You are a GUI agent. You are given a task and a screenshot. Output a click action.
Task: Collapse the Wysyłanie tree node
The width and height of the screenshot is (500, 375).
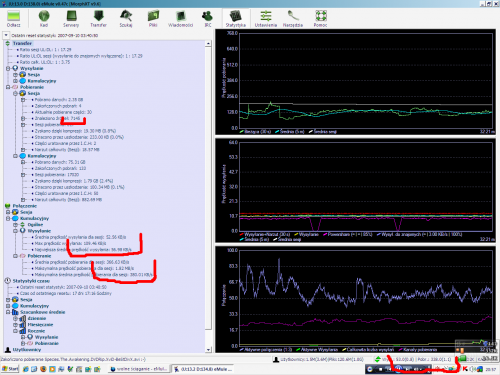tap(8, 68)
